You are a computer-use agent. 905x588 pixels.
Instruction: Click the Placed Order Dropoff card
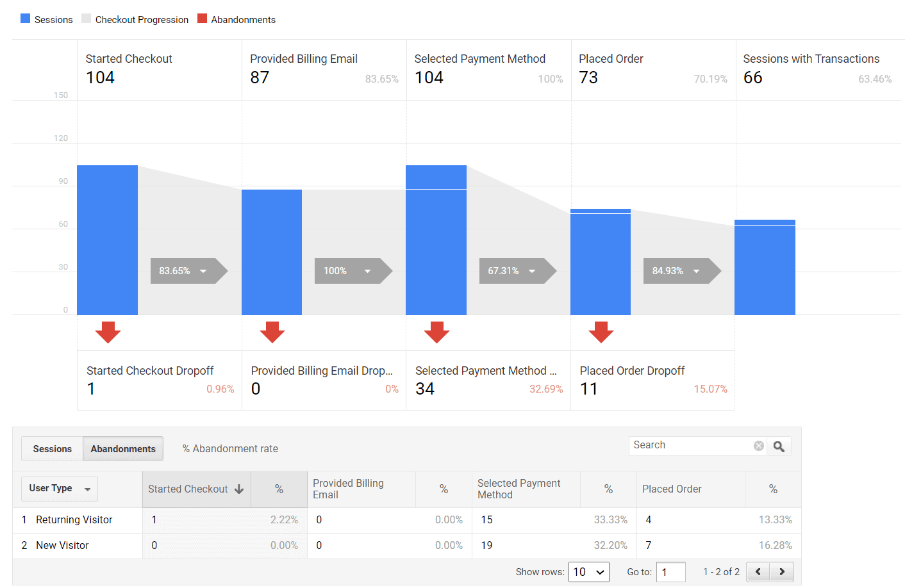click(652, 380)
